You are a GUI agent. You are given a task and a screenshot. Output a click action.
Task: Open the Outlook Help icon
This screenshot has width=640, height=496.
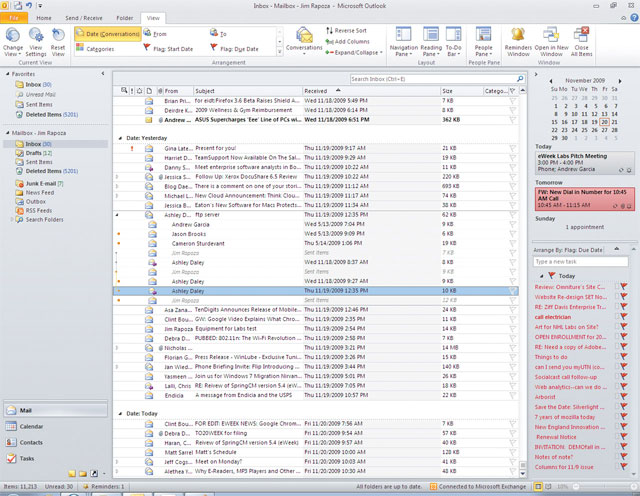pos(634,18)
